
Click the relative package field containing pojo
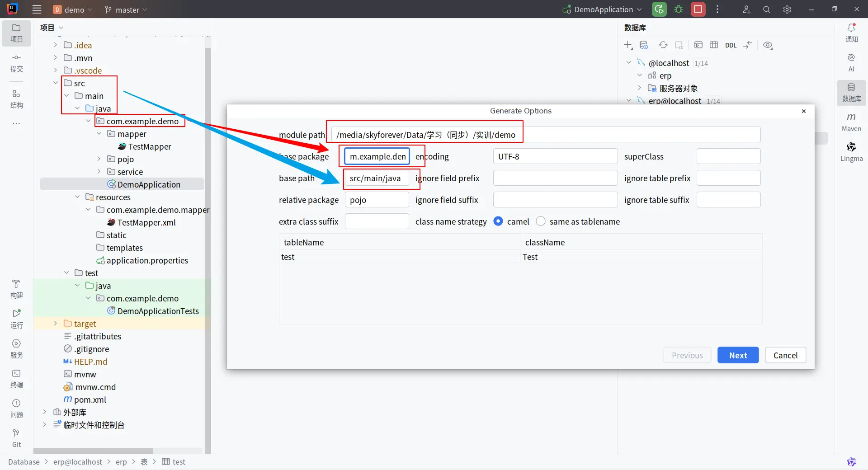(x=377, y=200)
